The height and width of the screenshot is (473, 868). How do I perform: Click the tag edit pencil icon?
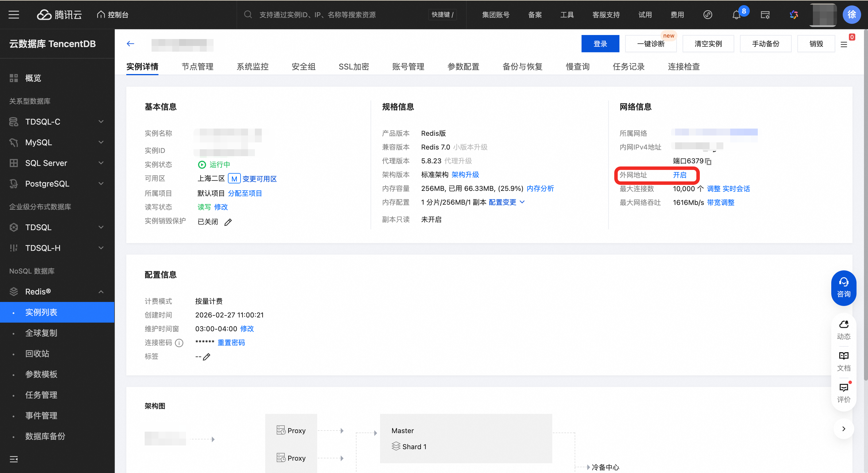click(x=207, y=357)
